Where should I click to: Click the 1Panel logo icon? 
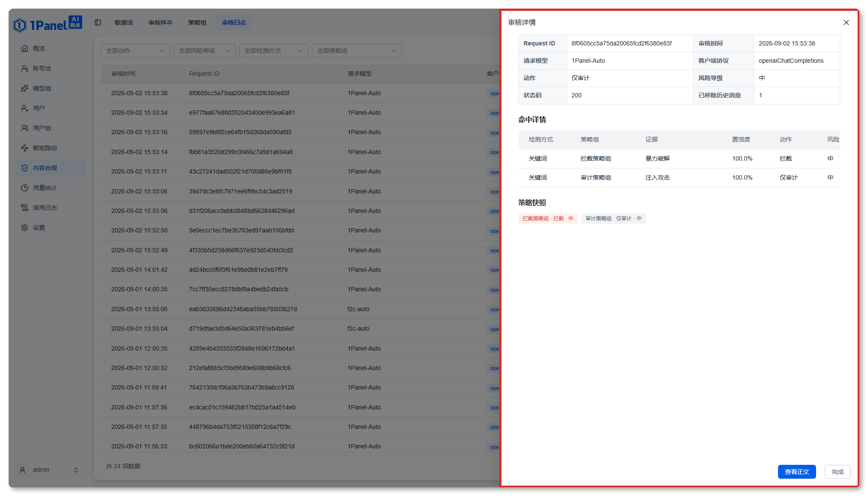point(19,25)
